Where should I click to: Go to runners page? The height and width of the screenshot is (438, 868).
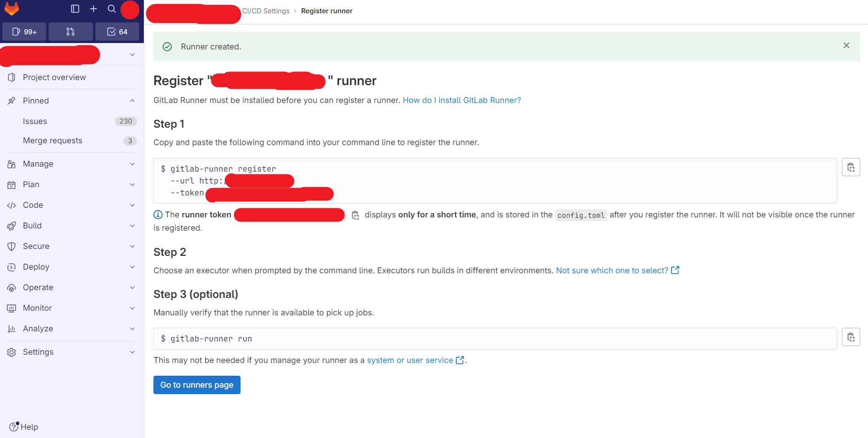(x=197, y=385)
